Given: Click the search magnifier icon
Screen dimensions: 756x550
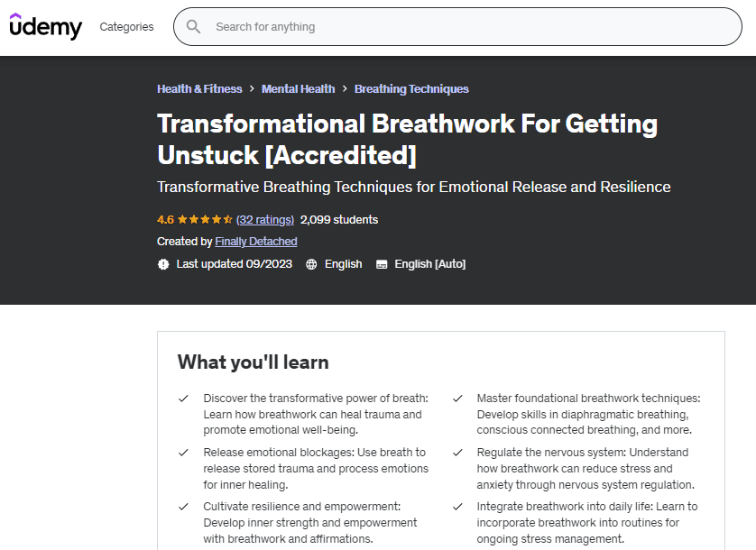Looking at the screenshot, I should pos(193,26).
